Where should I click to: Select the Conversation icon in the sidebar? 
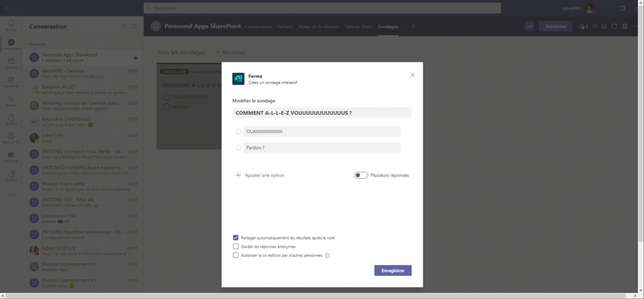[11, 43]
